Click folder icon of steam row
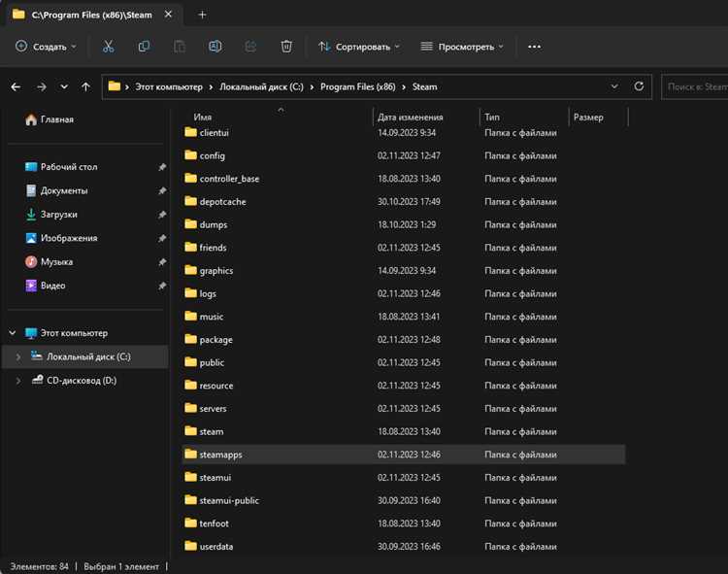This screenshot has width=728, height=574. (191, 431)
